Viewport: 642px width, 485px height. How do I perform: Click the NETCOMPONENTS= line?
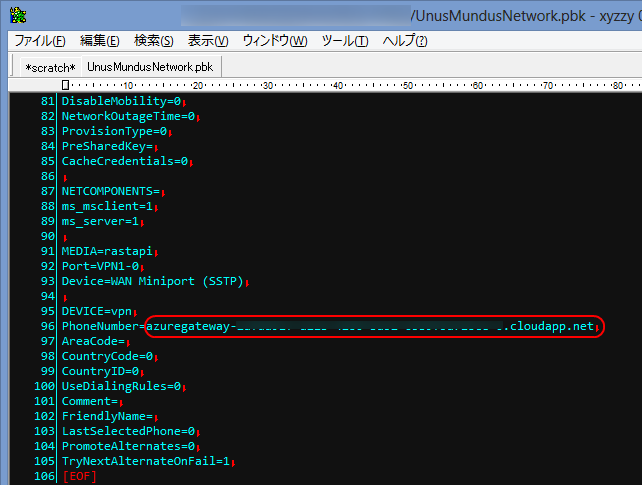[111, 191]
